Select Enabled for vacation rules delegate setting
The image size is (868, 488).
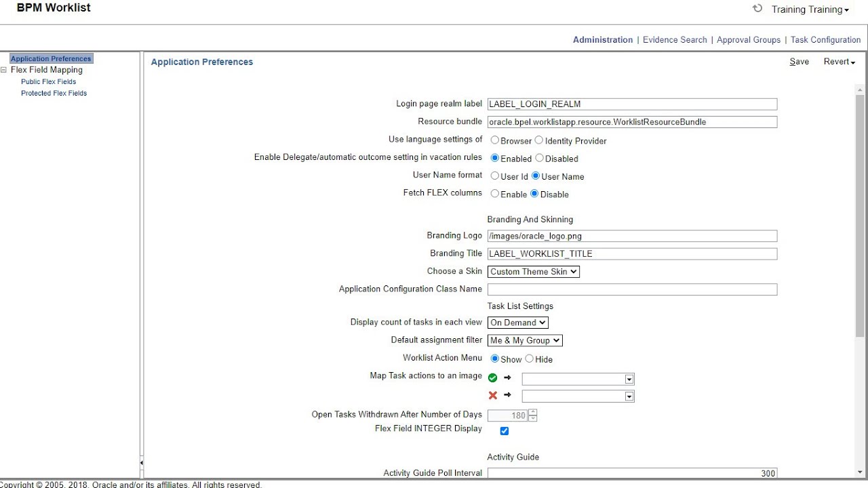495,158
